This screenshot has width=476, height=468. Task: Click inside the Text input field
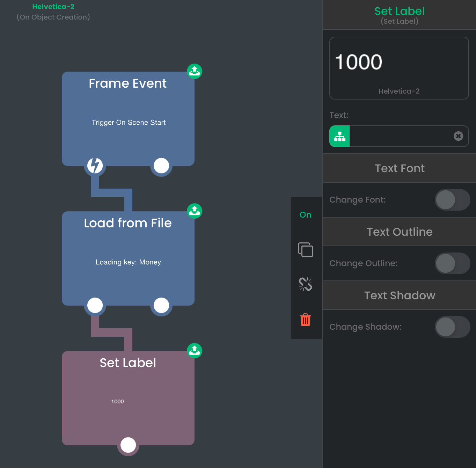click(x=402, y=136)
